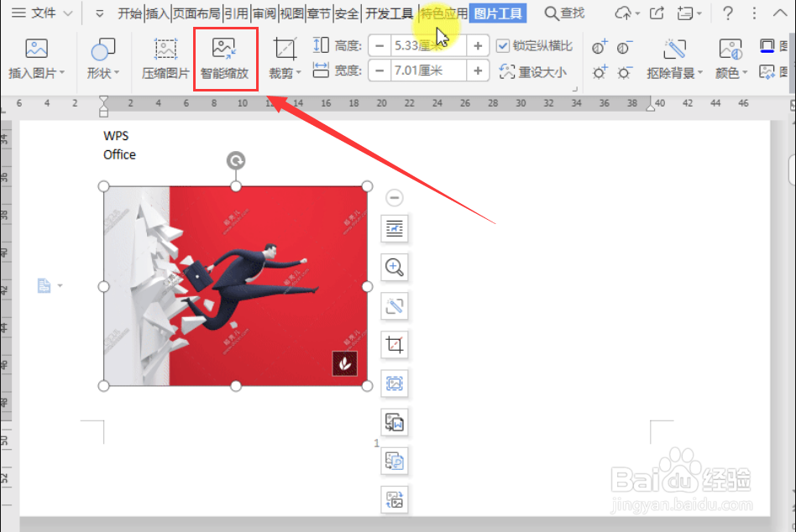796x532 pixels.
Task: Click picture to Word conversion icon
Action: tap(395, 422)
